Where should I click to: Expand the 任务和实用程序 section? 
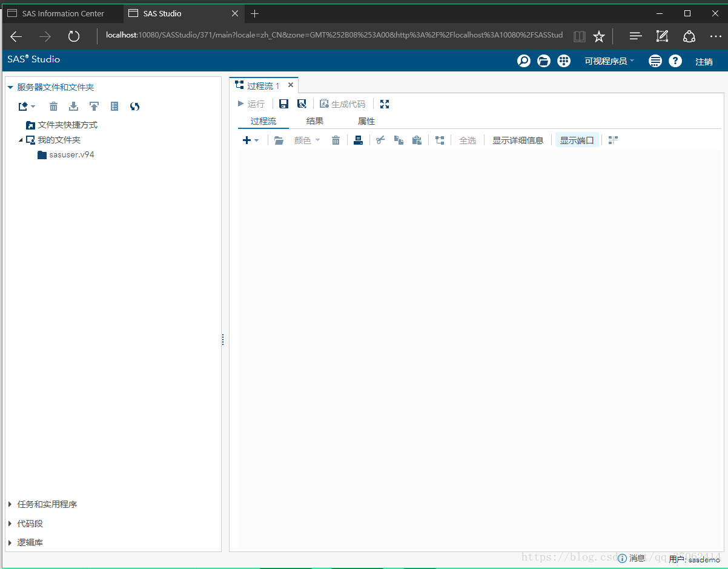pyautogui.click(x=10, y=504)
